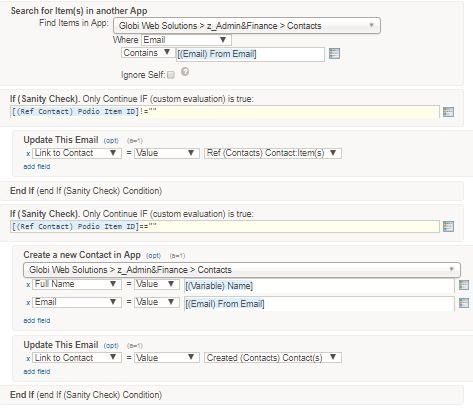Viewport: 473px width, 409px height.
Task: Click the help icon next to Ignore Self
Action: point(185,72)
